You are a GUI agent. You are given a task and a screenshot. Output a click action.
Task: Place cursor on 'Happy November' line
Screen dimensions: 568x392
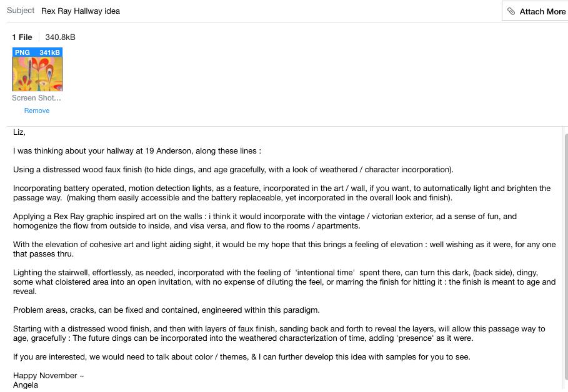coord(49,376)
